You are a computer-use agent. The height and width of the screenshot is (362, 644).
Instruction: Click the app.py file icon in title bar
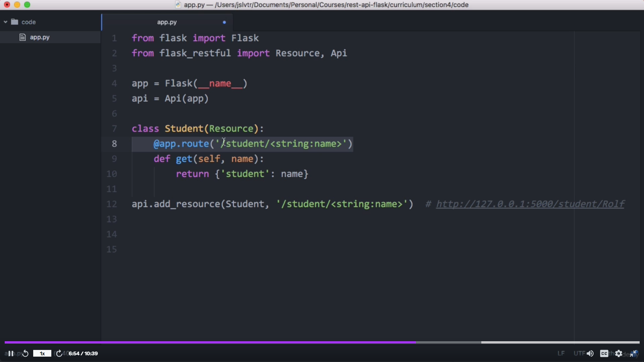178,5
